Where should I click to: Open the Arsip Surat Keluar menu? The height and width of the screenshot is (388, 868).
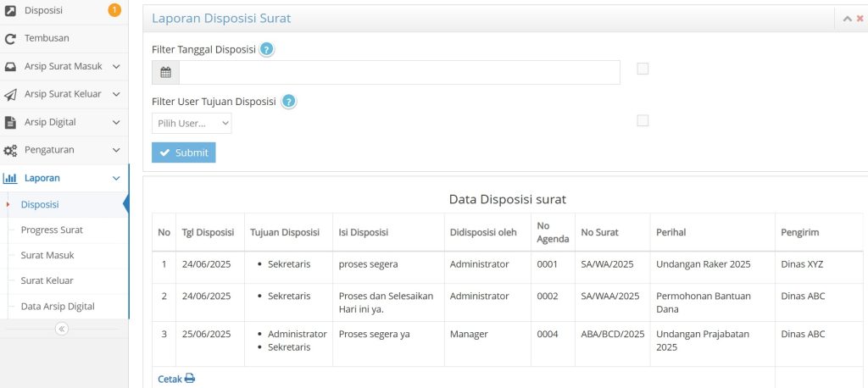(64, 94)
